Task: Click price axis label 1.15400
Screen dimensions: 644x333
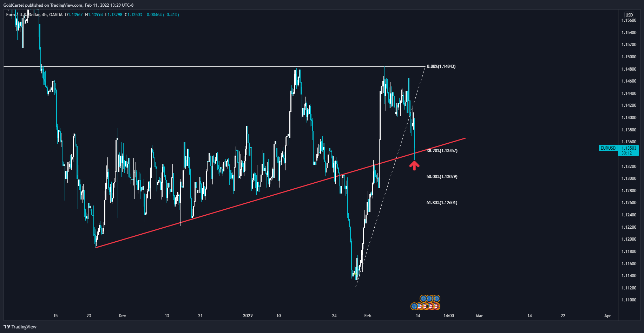Action: click(x=629, y=33)
